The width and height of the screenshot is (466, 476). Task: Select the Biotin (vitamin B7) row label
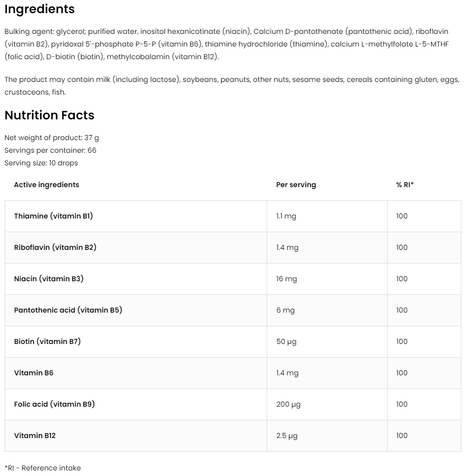coord(48,341)
